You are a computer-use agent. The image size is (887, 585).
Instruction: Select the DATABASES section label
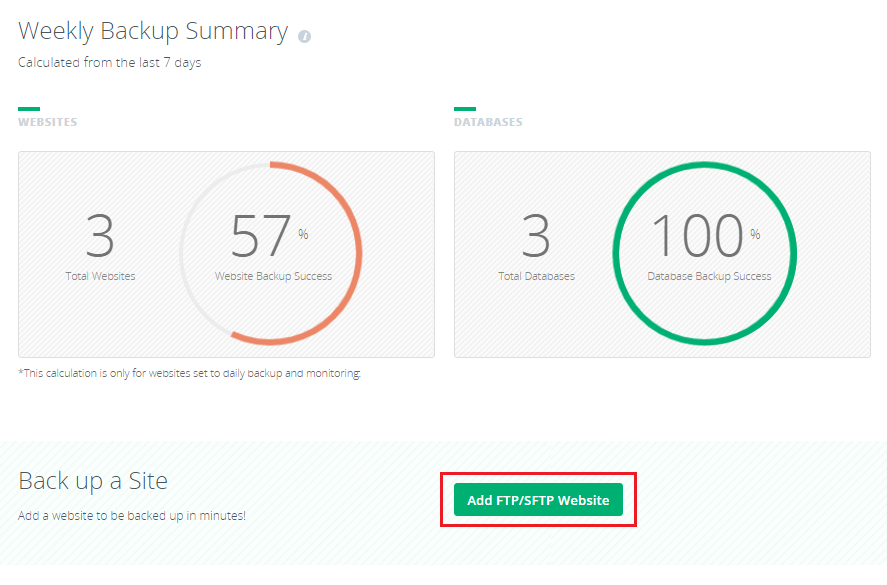488,122
